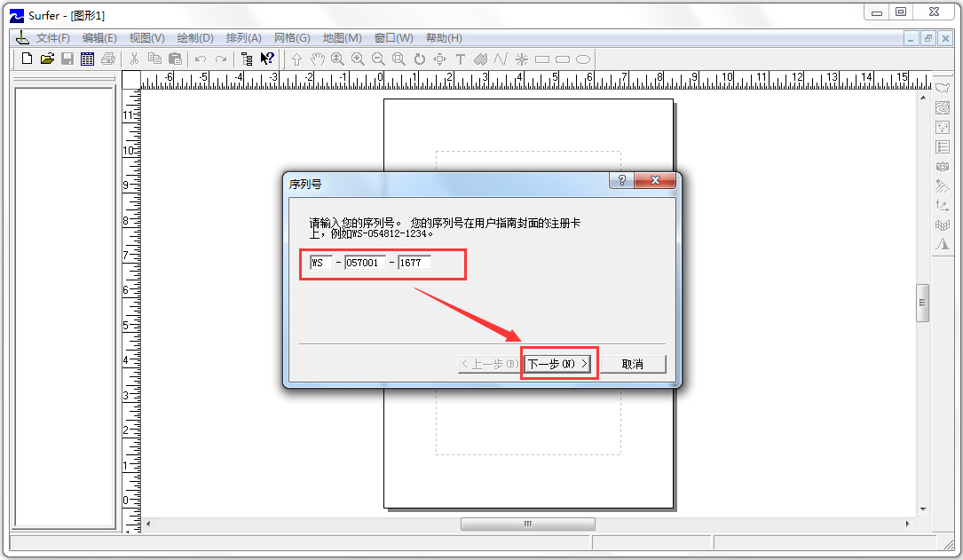
Task: Toggle the Object Manager tree icon
Action: coord(247,59)
